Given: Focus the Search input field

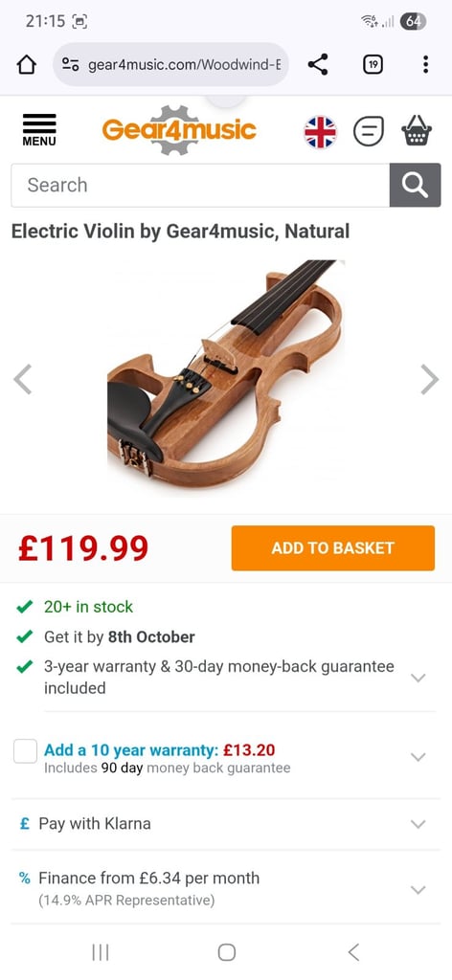Looking at the screenshot, I should (200, 185).
